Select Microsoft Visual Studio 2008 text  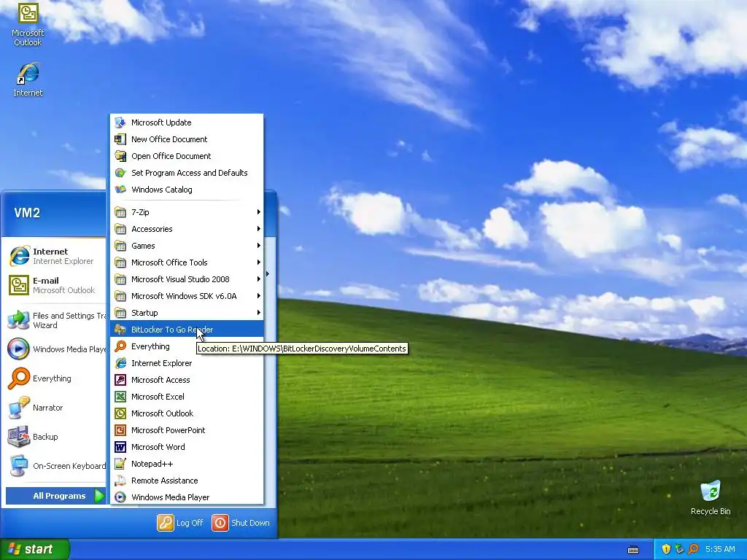coord(180,279)
